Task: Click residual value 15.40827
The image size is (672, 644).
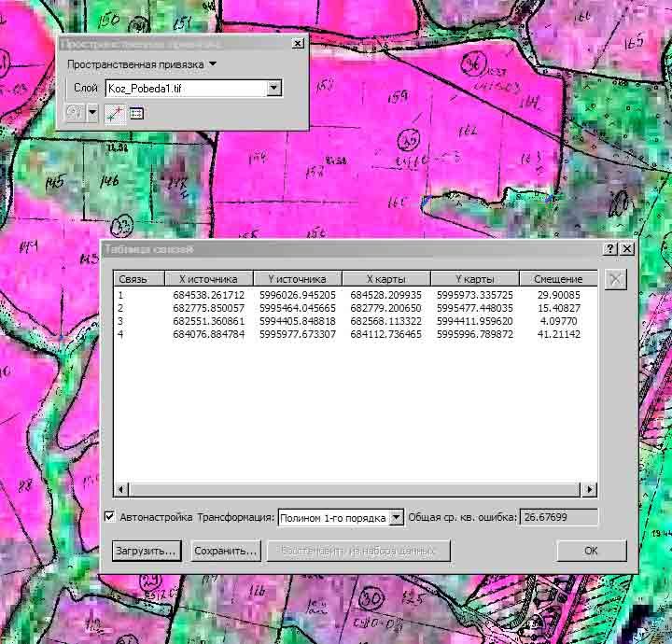Action: point(559,308)
